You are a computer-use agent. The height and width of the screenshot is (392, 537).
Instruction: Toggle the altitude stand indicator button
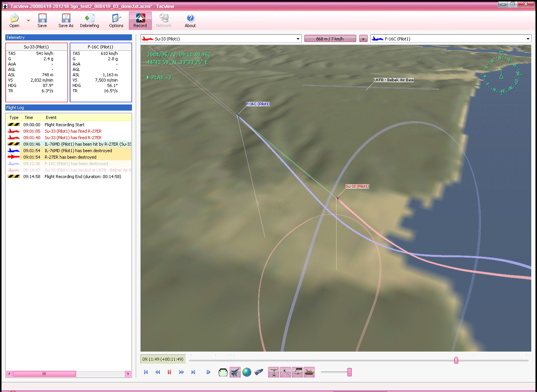[x=273, y=372]
